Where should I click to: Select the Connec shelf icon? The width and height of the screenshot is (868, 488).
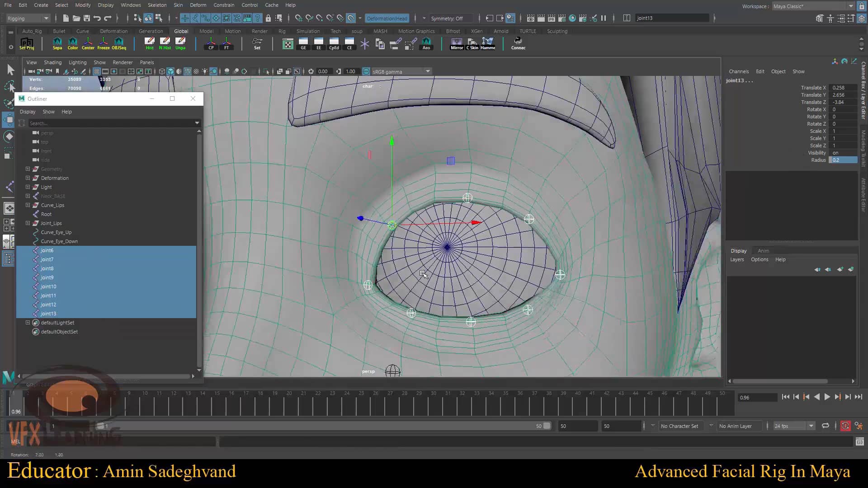tap(518, 43)
